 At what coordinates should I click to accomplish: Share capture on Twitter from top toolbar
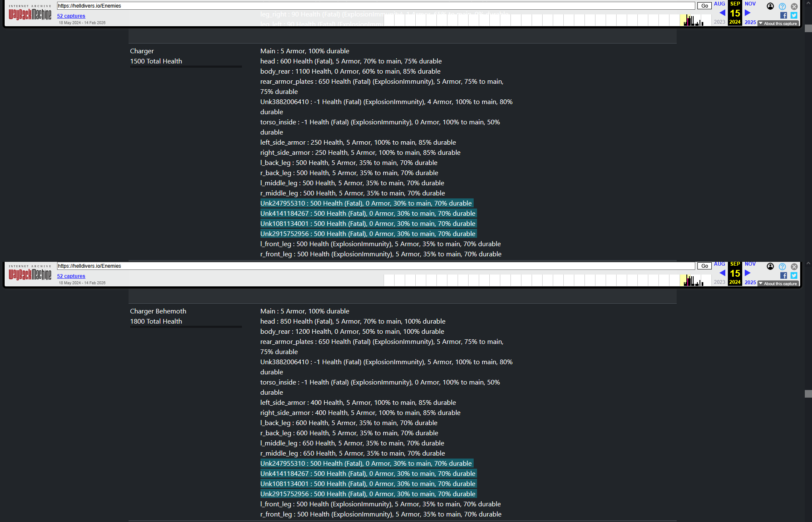[x=794, y=16]
